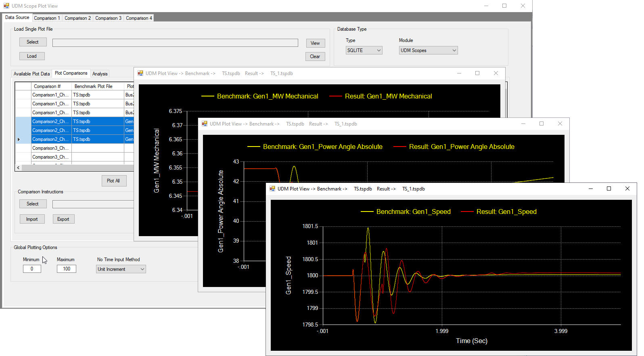Select the Comparison 4 tab

pos(139,18)
